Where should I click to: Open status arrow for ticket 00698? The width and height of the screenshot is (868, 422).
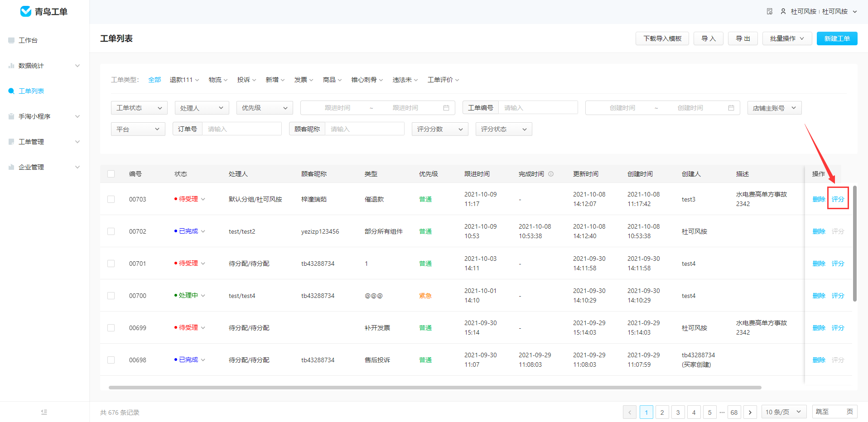(x=203, y=360)
